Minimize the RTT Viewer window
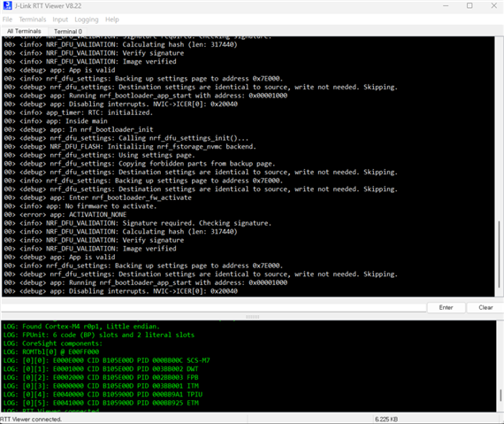The width and height of the screenshot is (504, 424). tap(446, 6)
